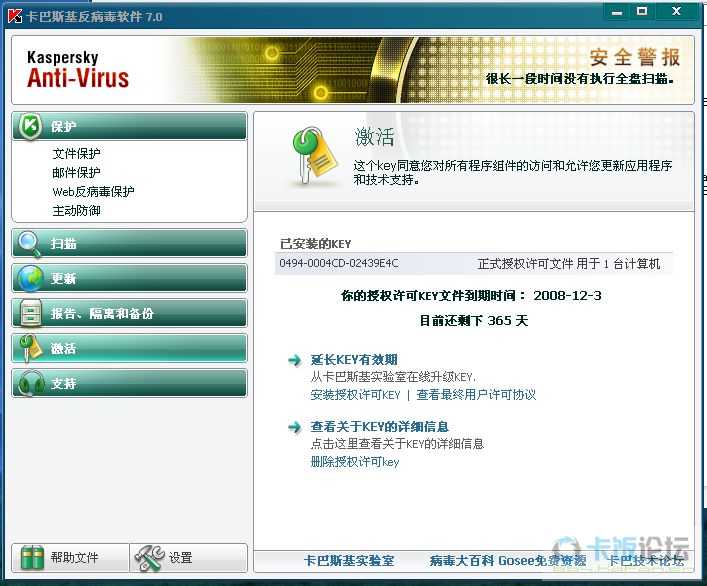Click the green book icon beside 帮助文件

[x=32, y=558]
